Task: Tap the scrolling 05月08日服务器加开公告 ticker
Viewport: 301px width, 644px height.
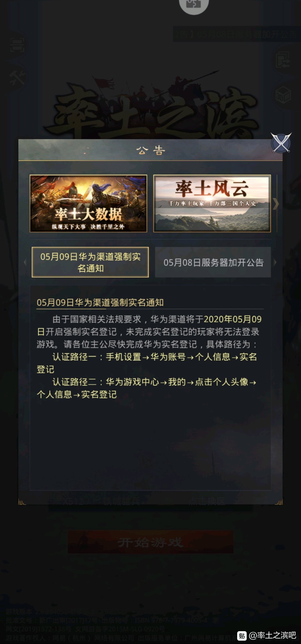Action: [237, 34]
